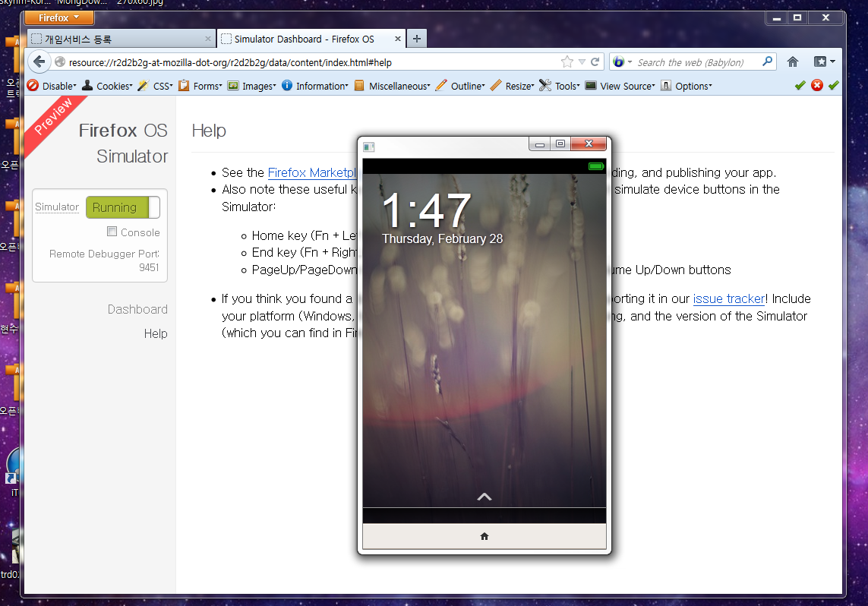Tap the lock screen unlock chevron
The height and width of the screenshot is (606, 868).
pos(484,497)
